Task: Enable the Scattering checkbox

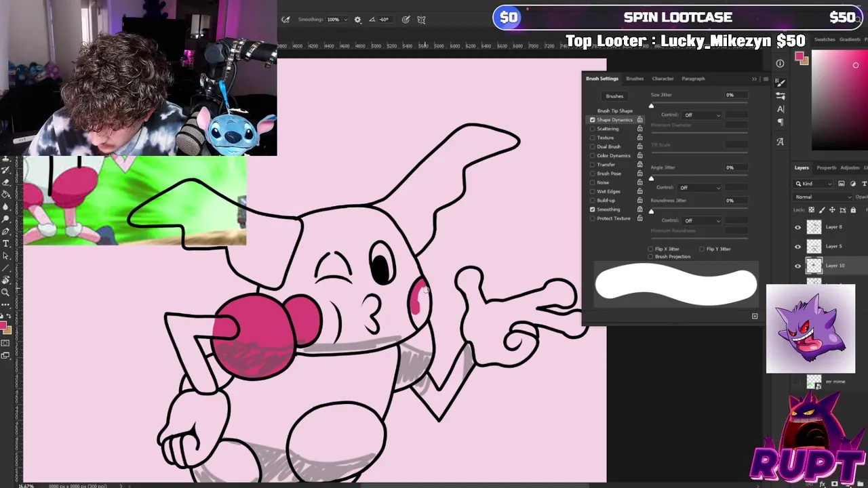Action: click(593, 129)
